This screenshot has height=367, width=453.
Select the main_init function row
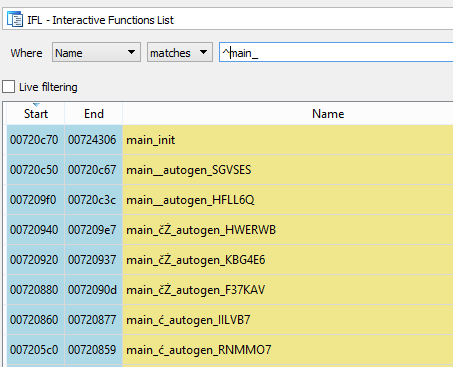coord(288,140)
